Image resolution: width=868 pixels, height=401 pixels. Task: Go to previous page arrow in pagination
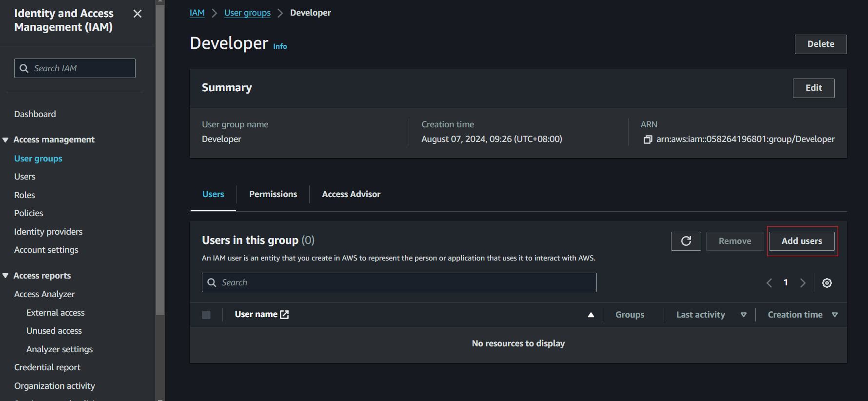769,283
